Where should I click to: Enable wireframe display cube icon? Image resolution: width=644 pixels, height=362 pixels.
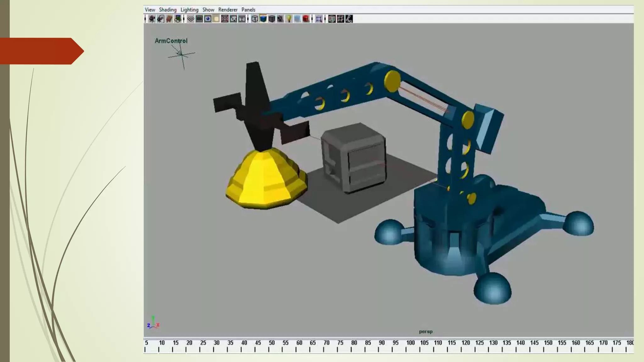255,19
